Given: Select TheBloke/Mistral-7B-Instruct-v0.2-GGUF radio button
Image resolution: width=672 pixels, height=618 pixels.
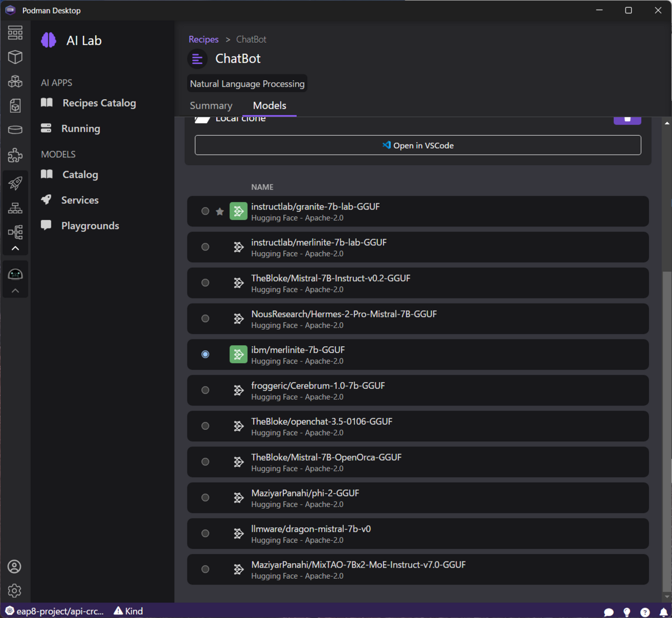Looking at the screenshot, I should (206, 283).
